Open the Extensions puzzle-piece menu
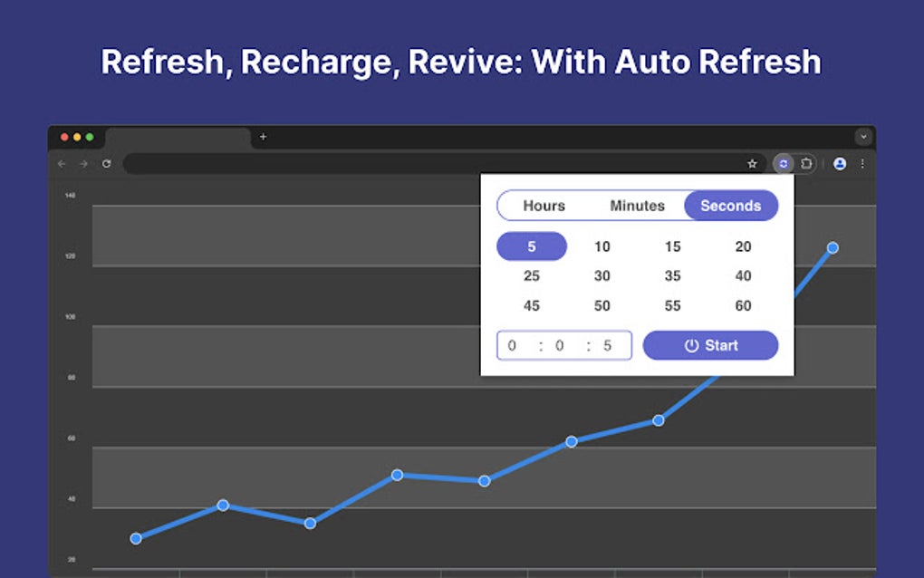Image resolution: width=924 pixels, height=578 pixels. click(806, 164)
